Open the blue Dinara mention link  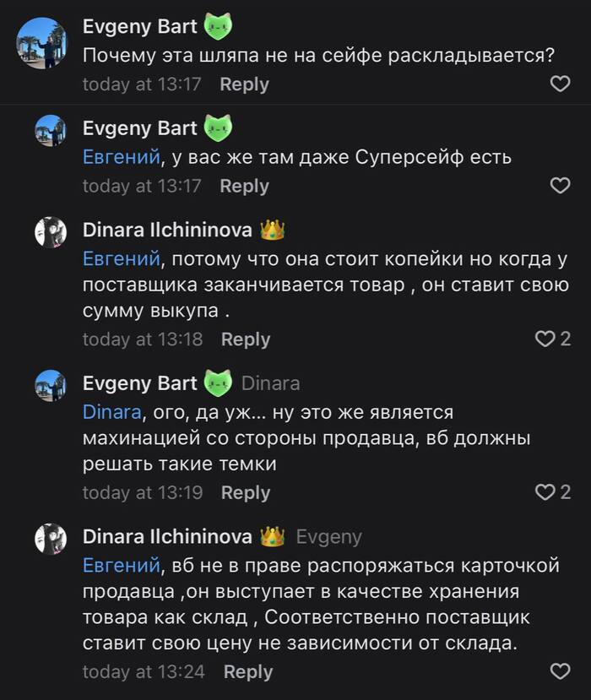111,412
